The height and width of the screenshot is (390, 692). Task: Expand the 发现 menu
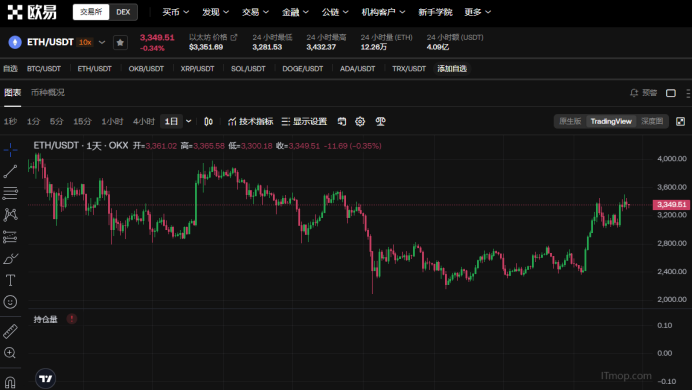pyautogui.click(x=215, y=12)
